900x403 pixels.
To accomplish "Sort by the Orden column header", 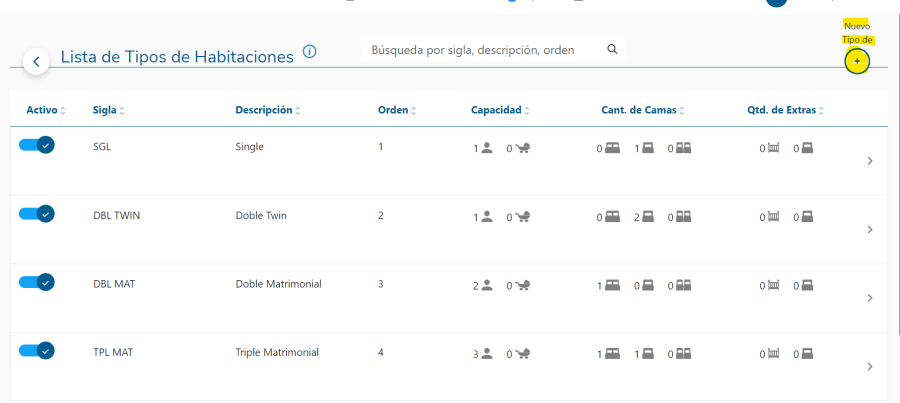I will (397, 110).
